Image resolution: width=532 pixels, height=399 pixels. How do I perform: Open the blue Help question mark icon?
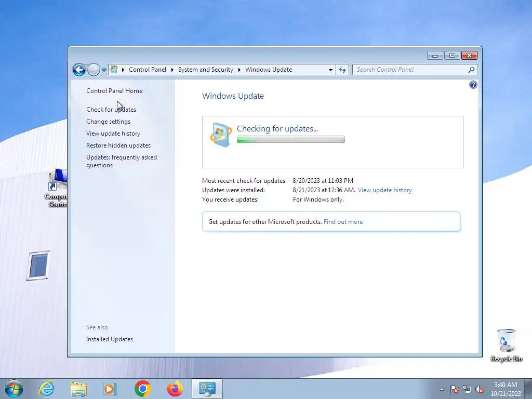(x=473, y=85)
